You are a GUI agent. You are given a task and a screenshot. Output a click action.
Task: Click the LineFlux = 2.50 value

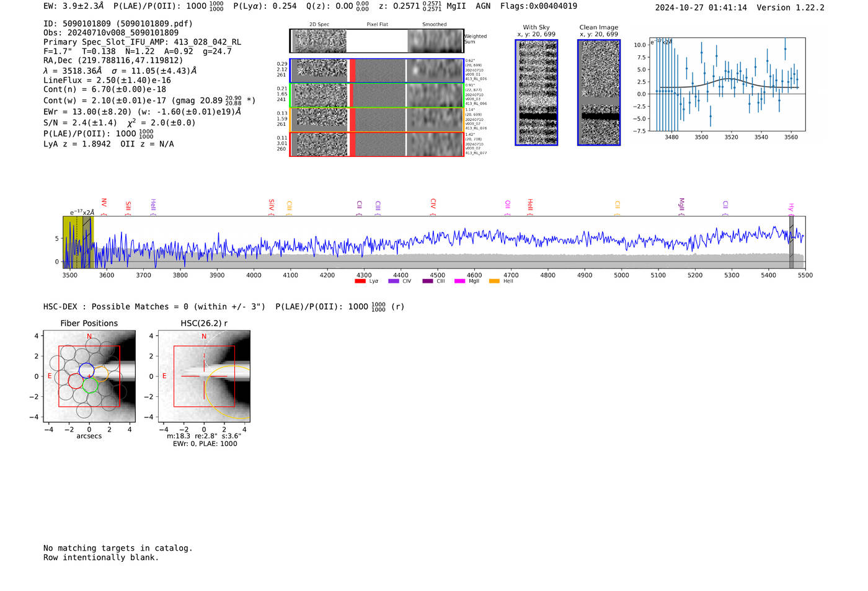(x=107, y=81)
